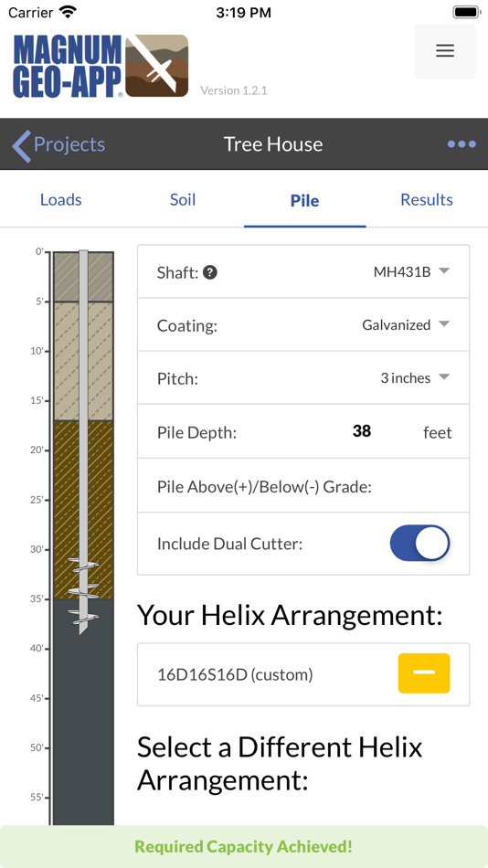The height and width of the screenshot is (868, 488).
Task: Open the Coating Galvanized dropdown
Action: [406, 325]
